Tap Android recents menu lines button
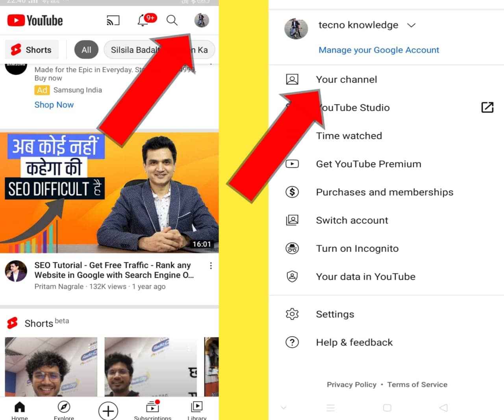Image resolution: width=504 pixels, height=420 pixels. click(x=331, y=408)
